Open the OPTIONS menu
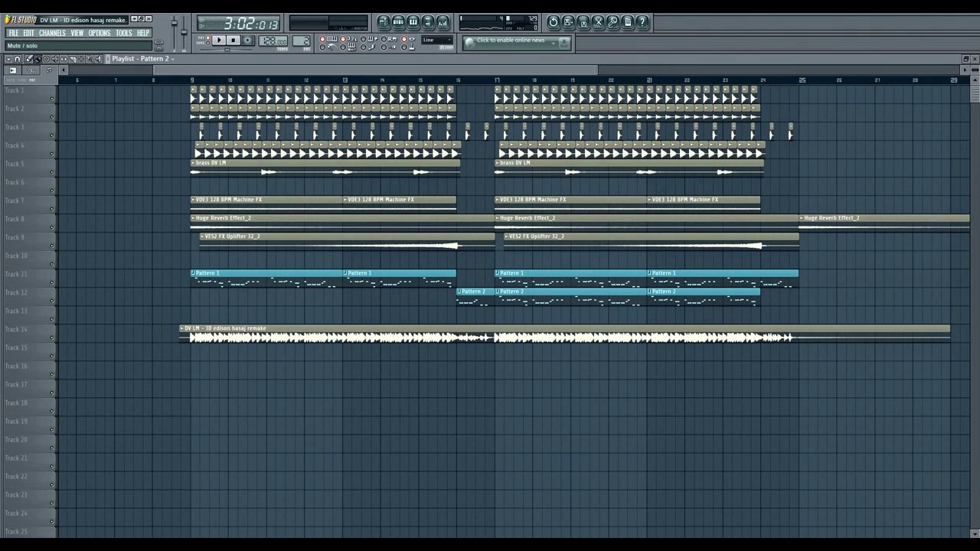The width and height of the screenshot is (980, 551). (x=100, y=33)
